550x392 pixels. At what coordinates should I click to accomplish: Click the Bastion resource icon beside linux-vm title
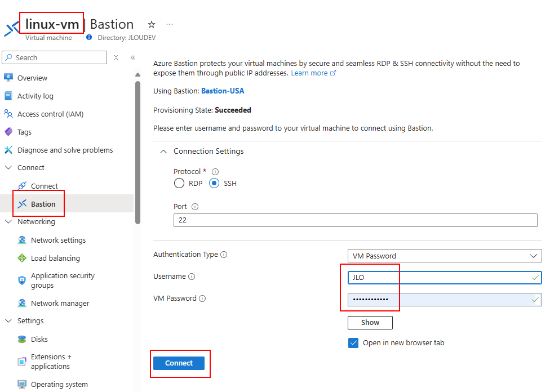click(x=12, y=29)
